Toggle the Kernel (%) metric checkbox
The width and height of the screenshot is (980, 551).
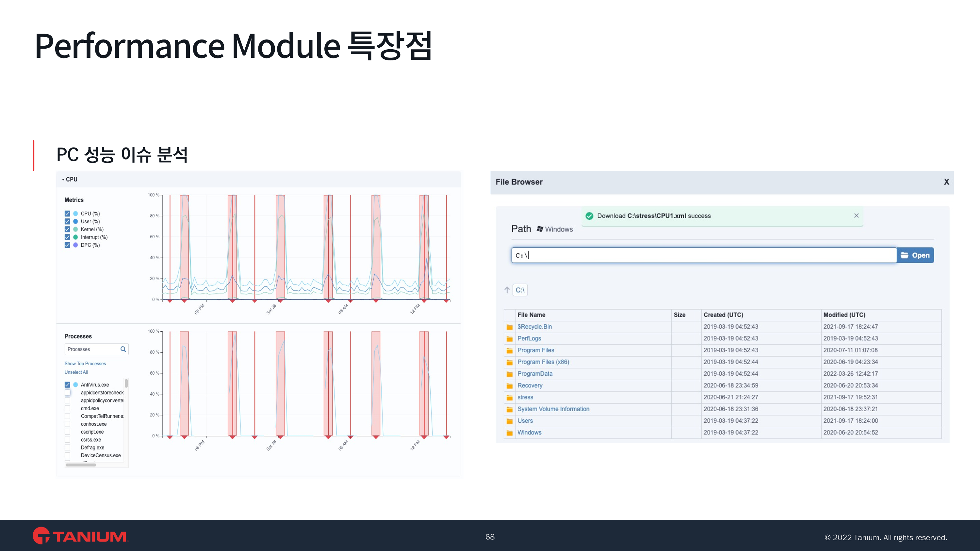pyautogui.click(x=67, y=229)
